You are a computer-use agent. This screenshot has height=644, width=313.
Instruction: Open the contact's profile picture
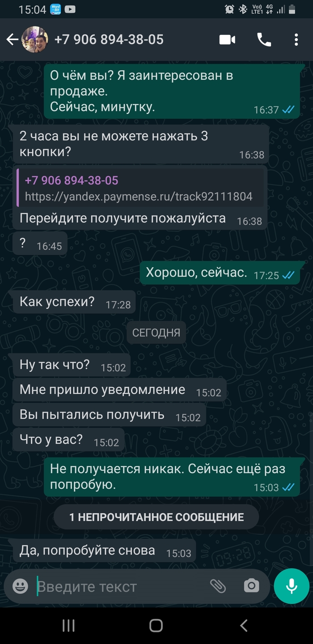35,40
